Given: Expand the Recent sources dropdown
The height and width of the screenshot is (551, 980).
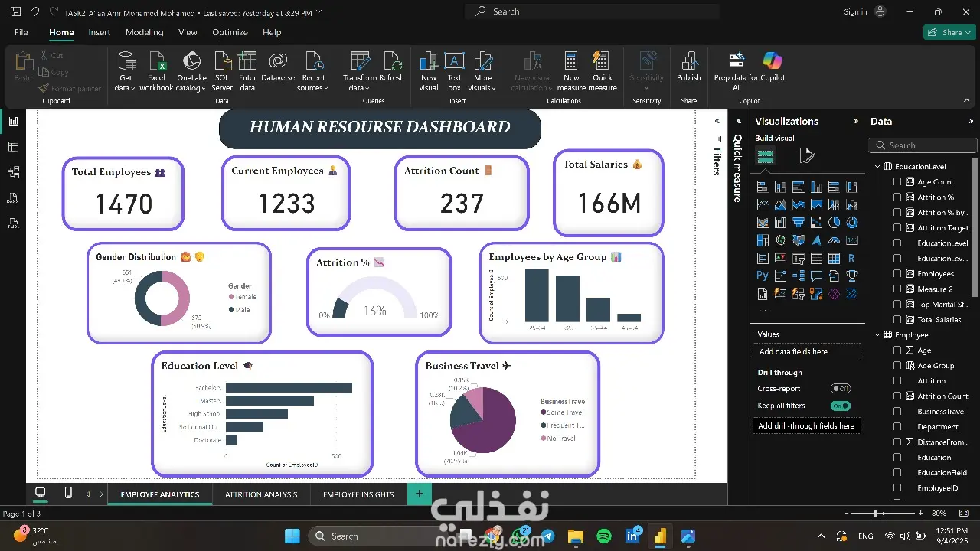Looking at the screenshot, I should tap(313, 83).
